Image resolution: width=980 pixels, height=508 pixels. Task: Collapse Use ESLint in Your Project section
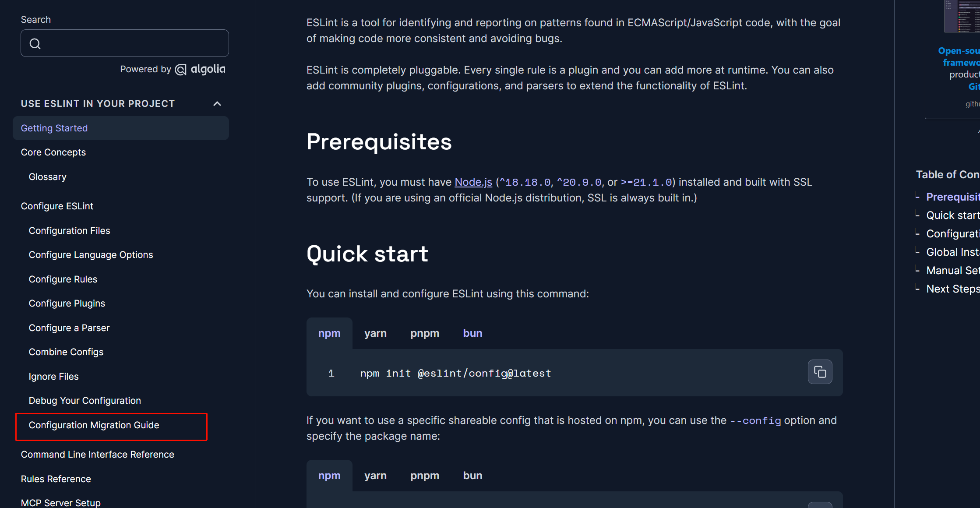pyautogui.click(x=217, y=104)
